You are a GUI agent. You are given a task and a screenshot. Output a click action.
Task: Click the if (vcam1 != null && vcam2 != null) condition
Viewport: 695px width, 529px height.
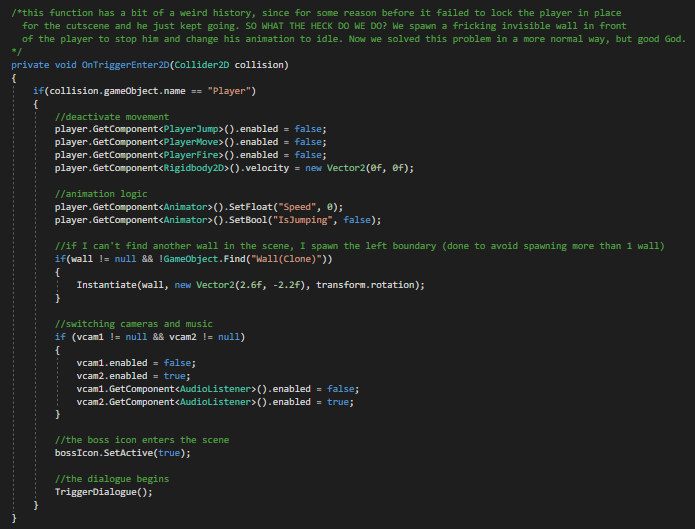point(150,337)
